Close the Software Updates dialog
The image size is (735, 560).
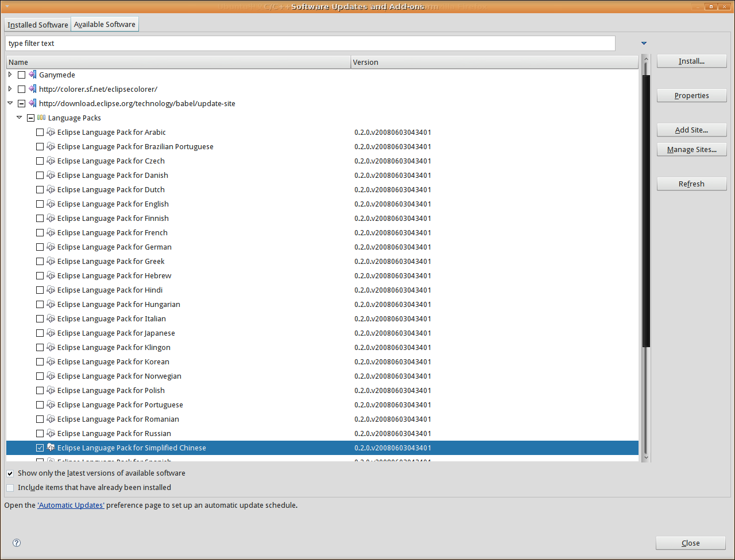click(x=690, y=543)
